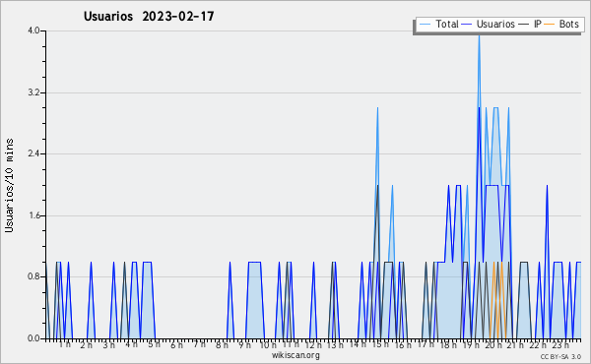
Task: Click the '17 h' x-axis label
Action: [x=426, y=344]
